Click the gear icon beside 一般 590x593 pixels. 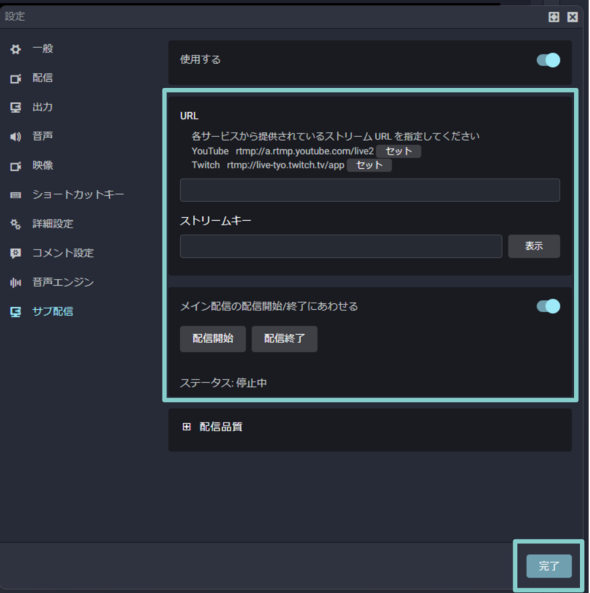pyautogui.click(x=16, y=49)
